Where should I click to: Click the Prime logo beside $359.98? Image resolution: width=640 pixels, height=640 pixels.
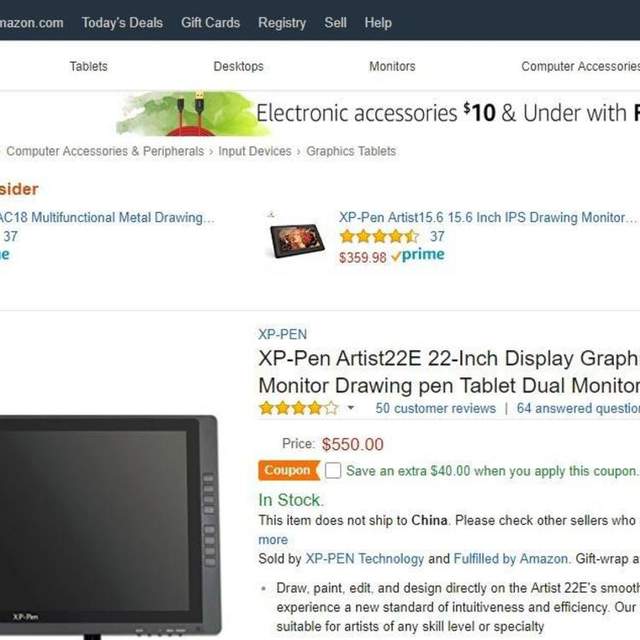[418, 255]
